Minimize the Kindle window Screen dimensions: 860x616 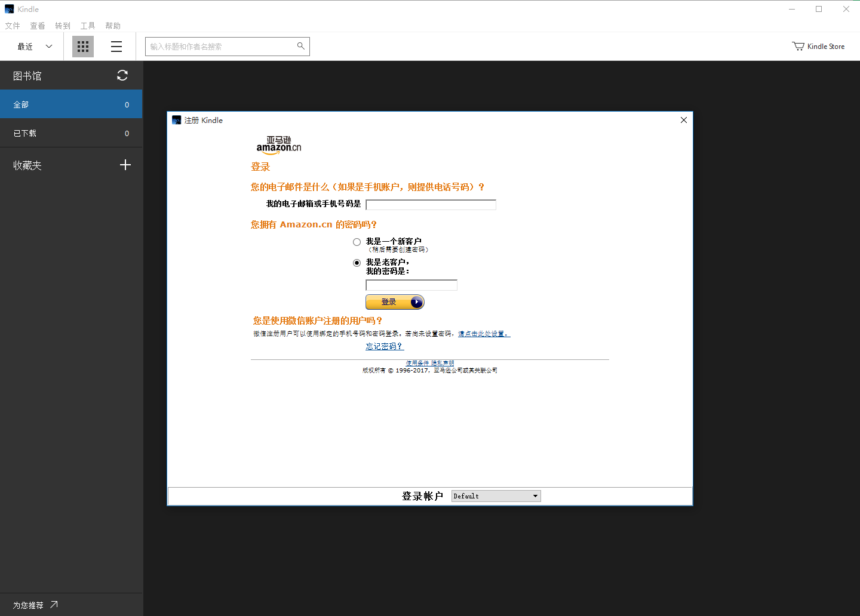click(x=792, y=9)
